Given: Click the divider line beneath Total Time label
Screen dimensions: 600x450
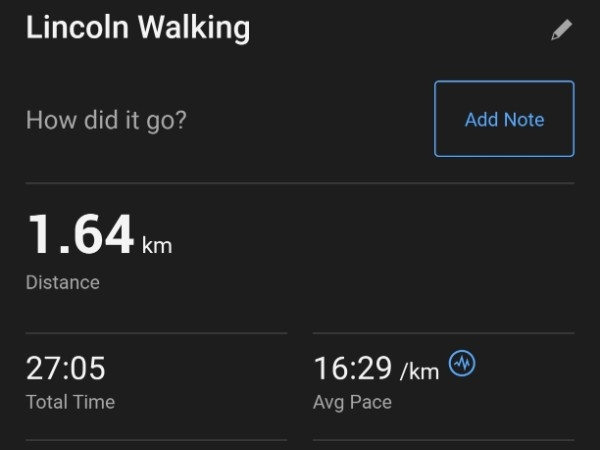Looking at the screenshot, I should click(157, 440).
